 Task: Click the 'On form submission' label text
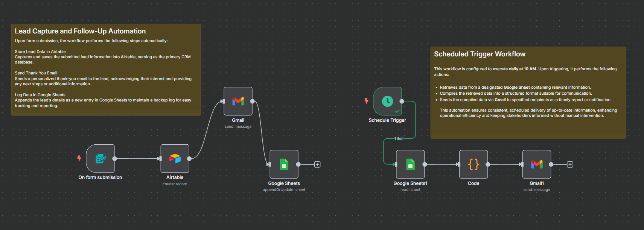[x=100, y=177]
